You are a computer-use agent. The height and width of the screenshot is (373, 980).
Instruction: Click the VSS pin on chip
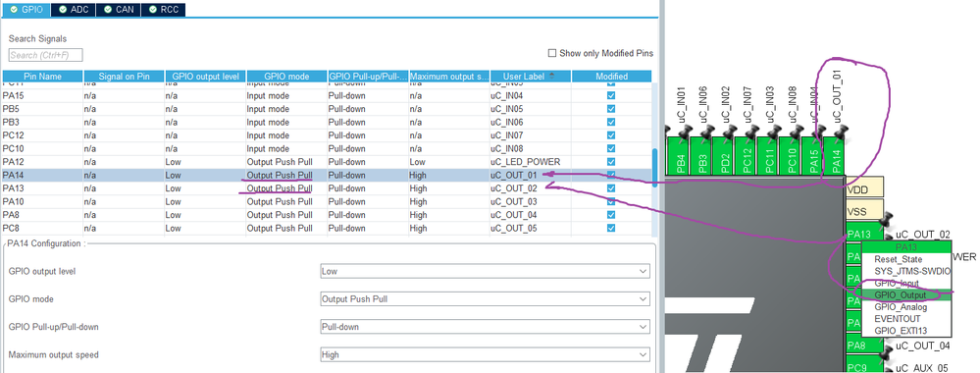tap(865, 210)
